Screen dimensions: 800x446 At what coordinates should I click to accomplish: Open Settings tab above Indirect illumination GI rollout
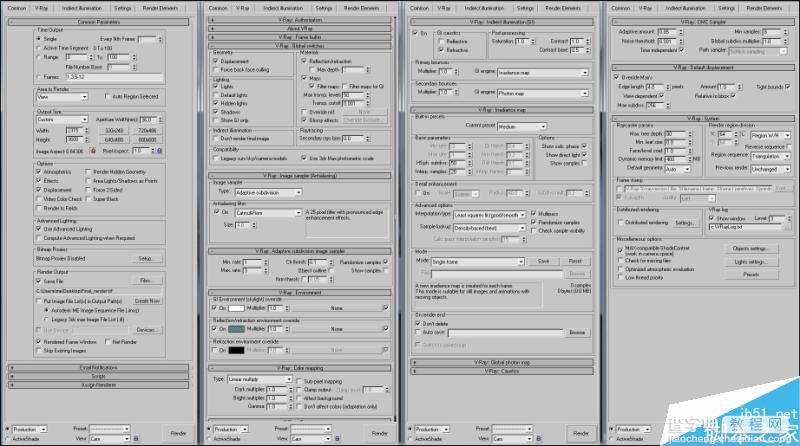click(x=525, y=8)
